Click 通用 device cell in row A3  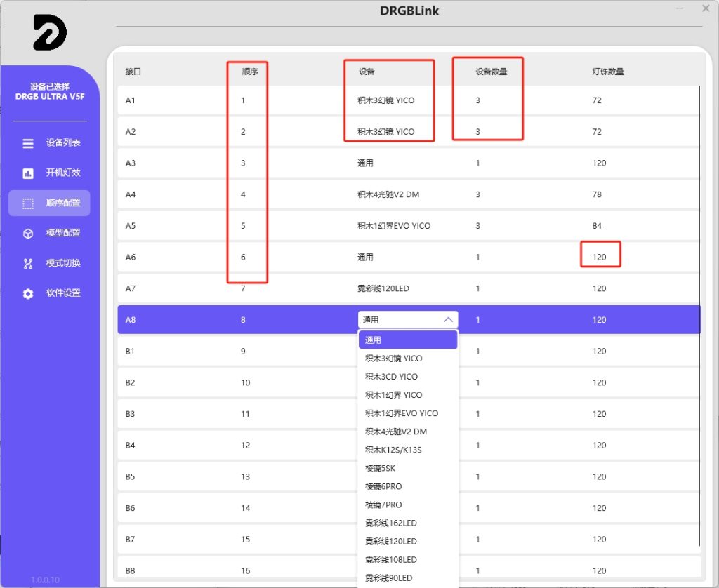(365, 163)
